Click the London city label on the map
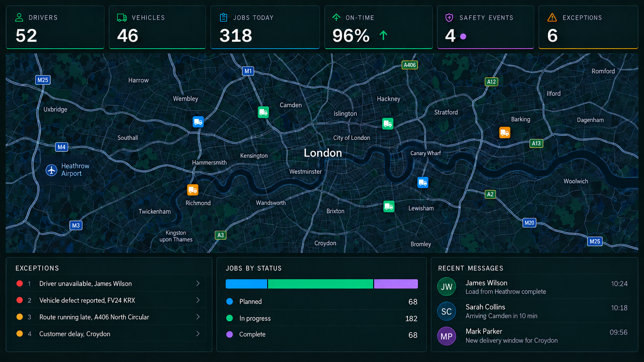 [x=323, y=153]
